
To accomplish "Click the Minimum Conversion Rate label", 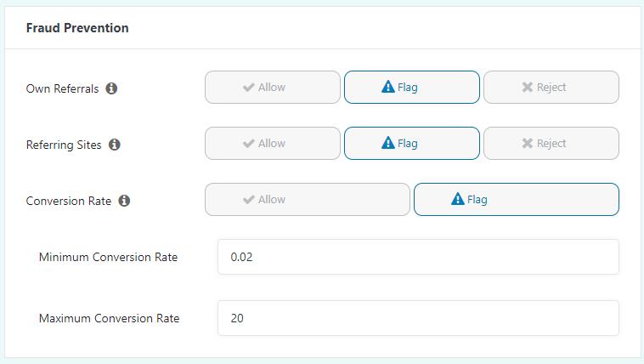I will (109, 257).
